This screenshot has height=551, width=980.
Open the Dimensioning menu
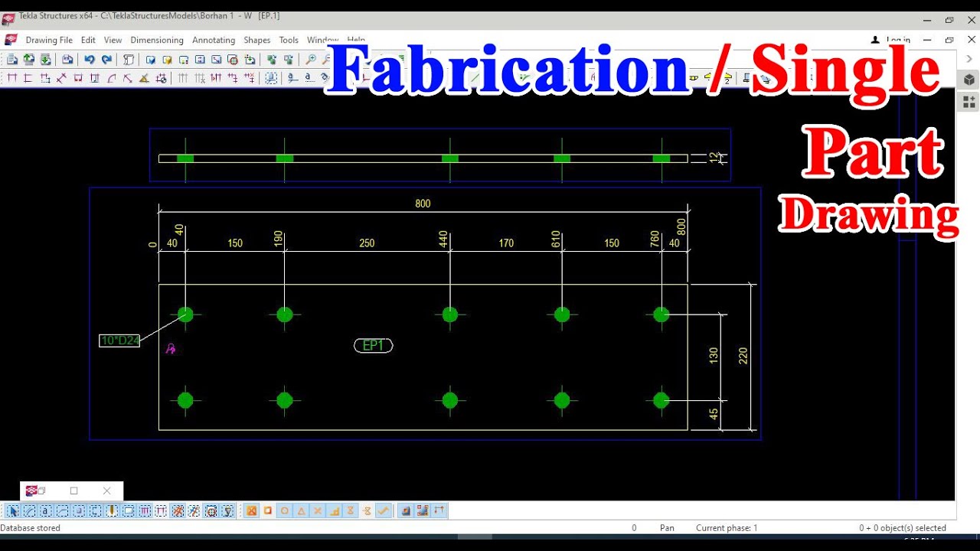pos(157,40)
